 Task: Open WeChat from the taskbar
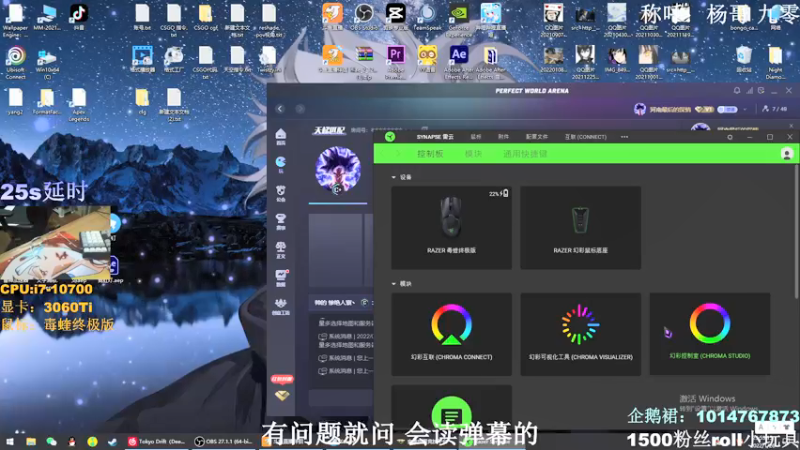(x=51, y=441)
